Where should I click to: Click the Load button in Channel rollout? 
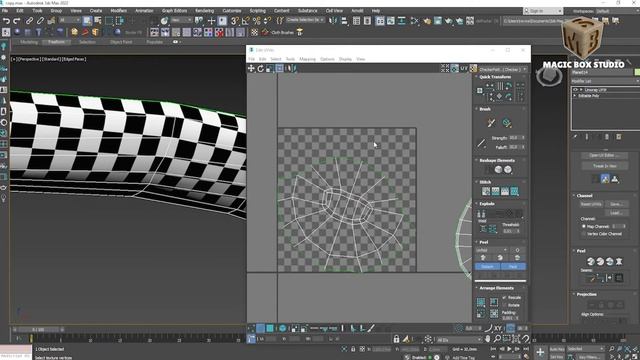click(616, 213)
